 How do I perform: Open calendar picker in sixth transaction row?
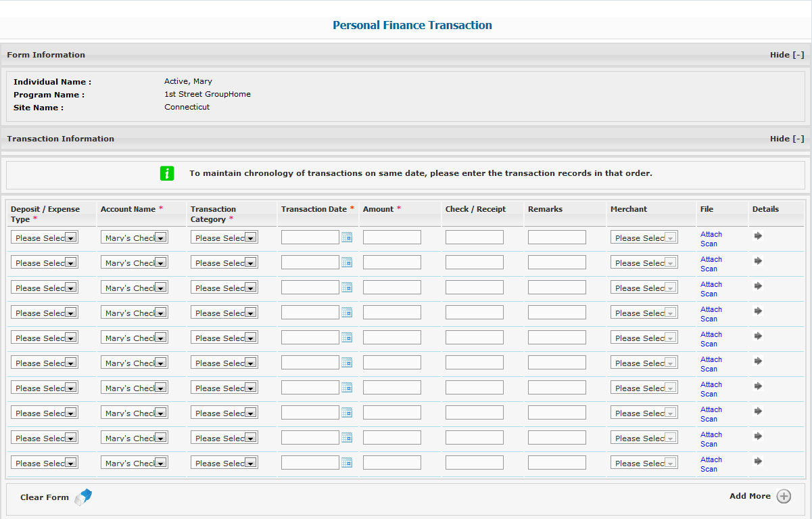coord(347,362)
